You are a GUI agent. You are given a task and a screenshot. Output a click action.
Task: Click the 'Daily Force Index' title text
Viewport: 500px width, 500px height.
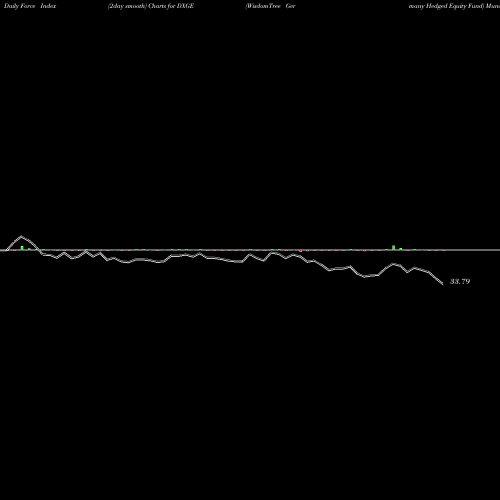(x=30, y=6)
